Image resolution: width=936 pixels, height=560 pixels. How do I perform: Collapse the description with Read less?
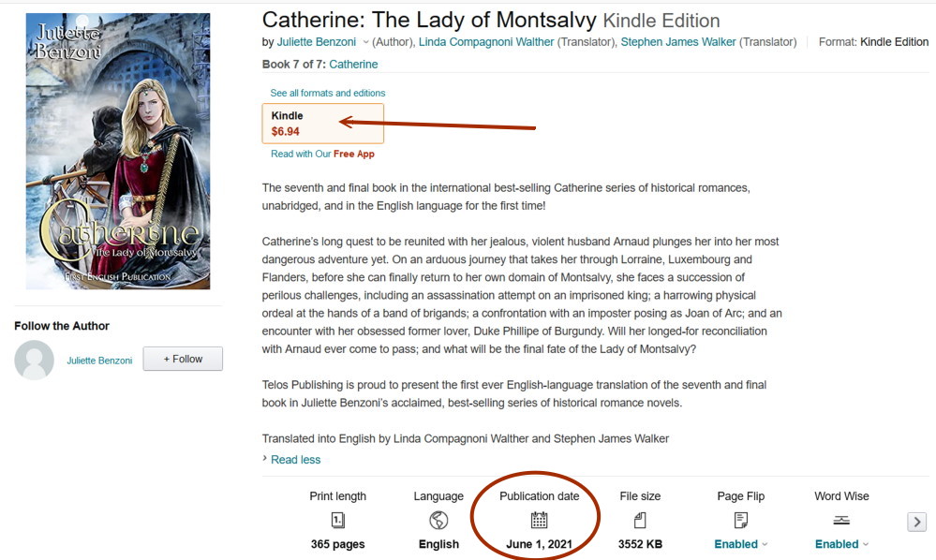(295, 459)
